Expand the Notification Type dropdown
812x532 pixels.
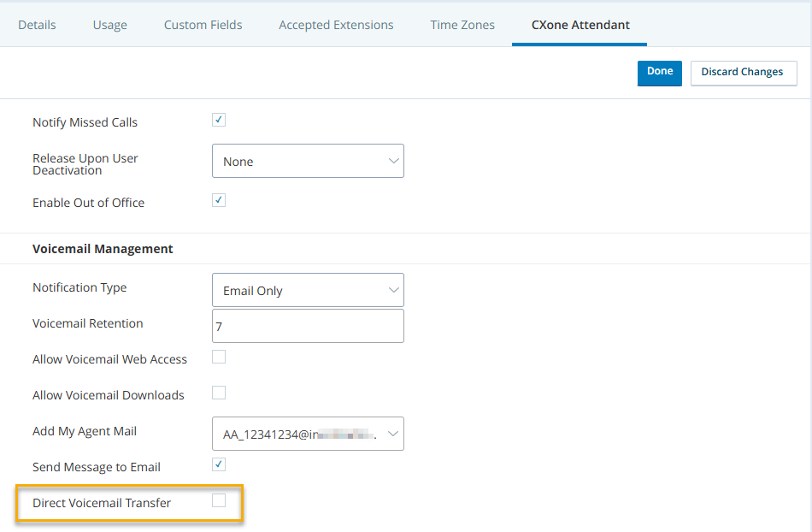click(x=307, y=290)
